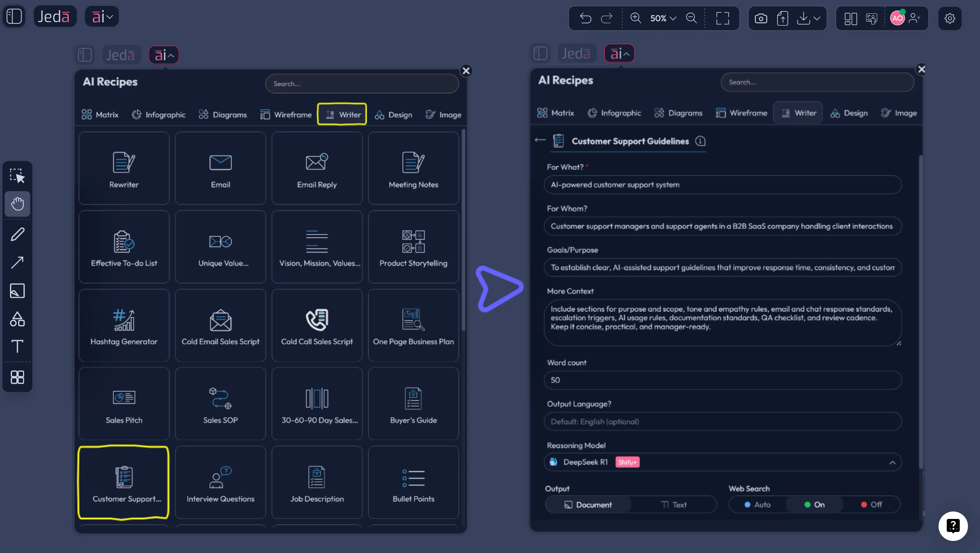Image resolution: width=980 pixels, height=553 pixels.
Task: Open the Rewriter recipe card
Action: click(x=124, y=168)
